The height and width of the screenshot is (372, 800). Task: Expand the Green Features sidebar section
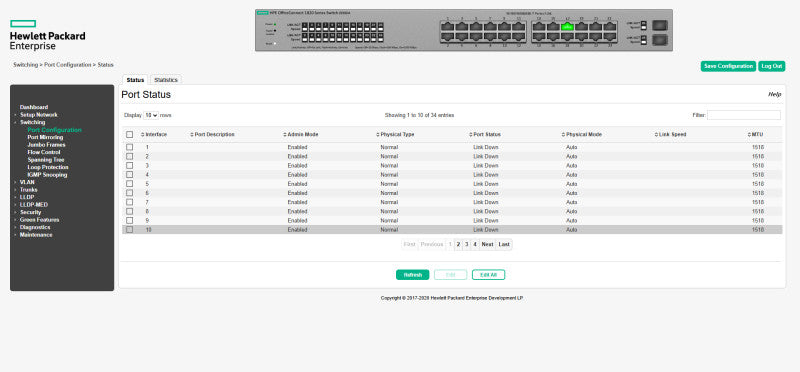(x=39, y=219)
